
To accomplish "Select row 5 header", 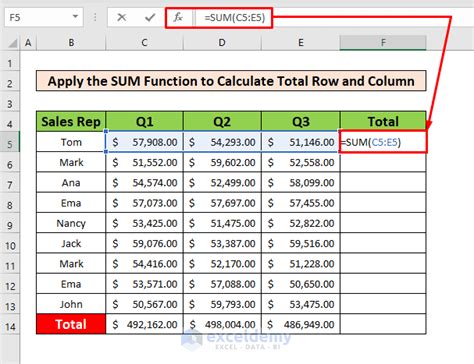I will [x=10, y=144].
